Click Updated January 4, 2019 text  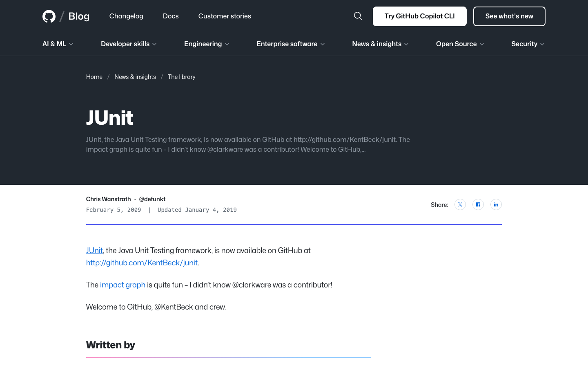tap(197, 210)
